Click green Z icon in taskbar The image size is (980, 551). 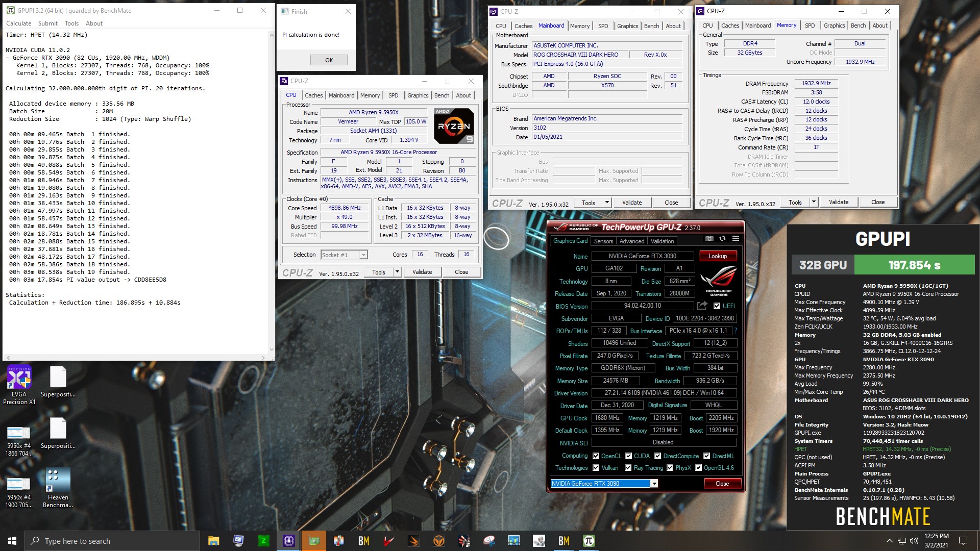(x=263, y=541)
